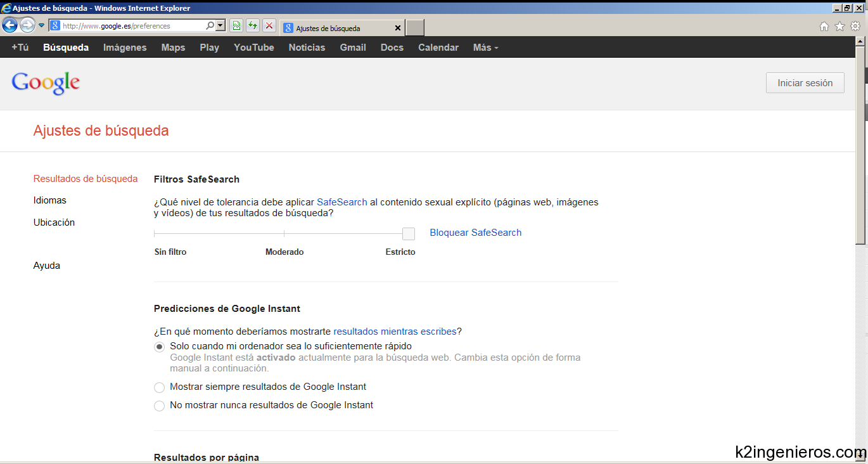Open the recent pages history dropdown arrow

point(42,26)
